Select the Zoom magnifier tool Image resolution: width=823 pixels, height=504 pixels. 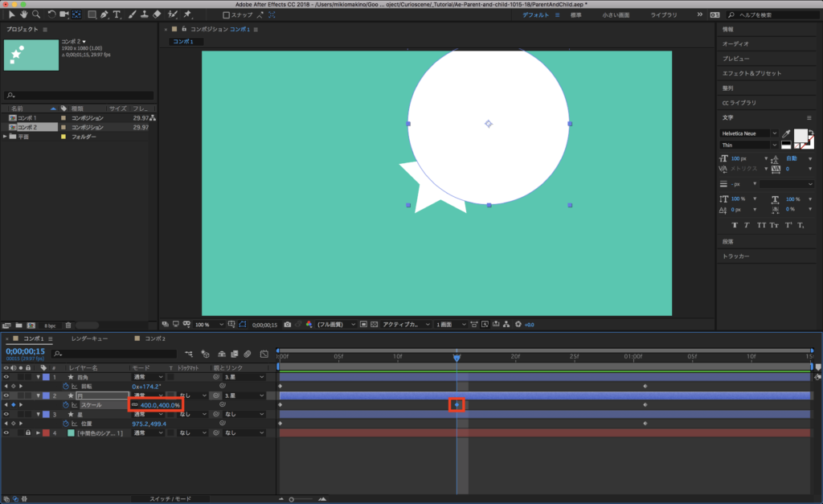pos(36,14)
